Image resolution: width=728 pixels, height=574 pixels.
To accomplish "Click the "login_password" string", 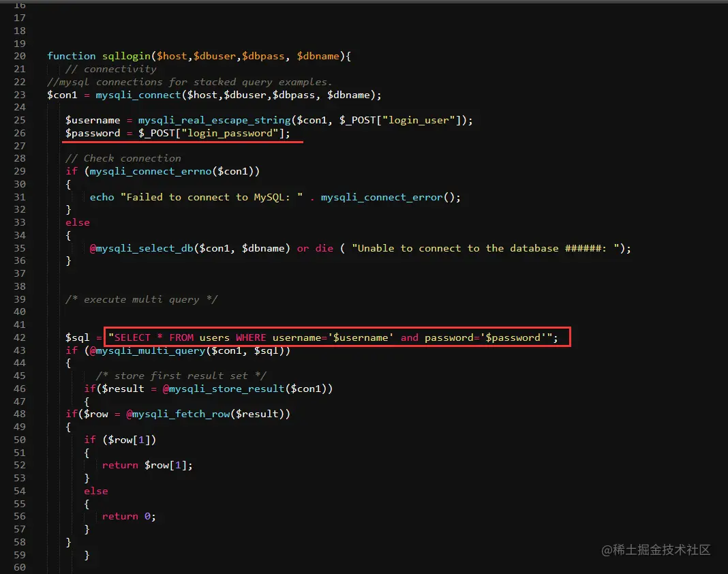I will tap(230, 134).
